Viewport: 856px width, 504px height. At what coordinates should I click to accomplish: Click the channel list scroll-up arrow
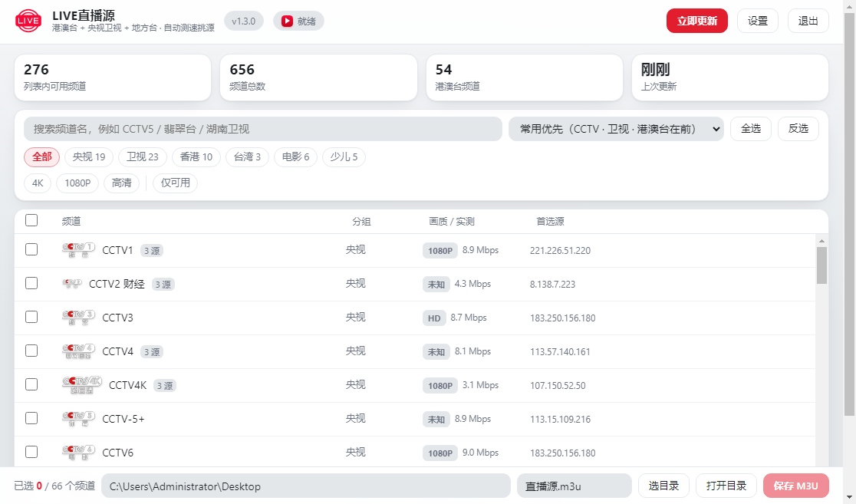821,241
